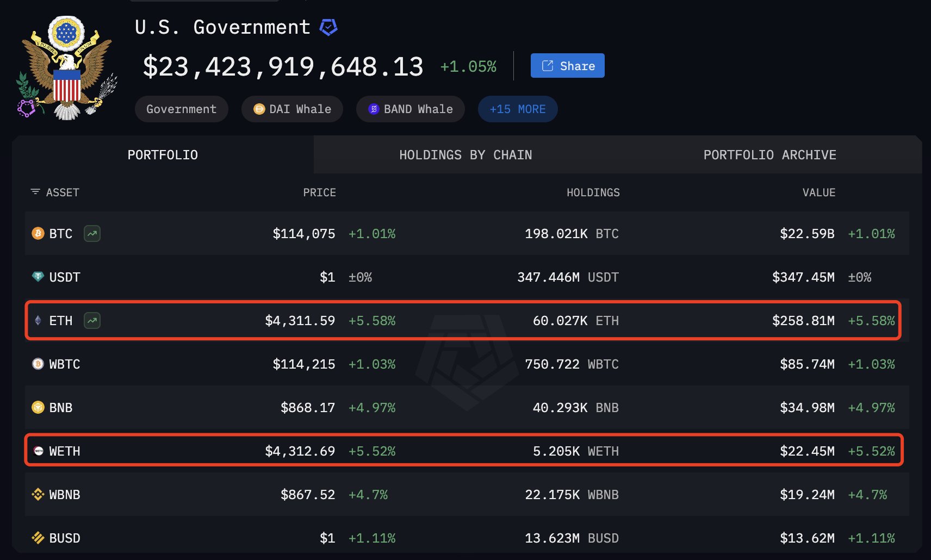Viewport: 931px width, 560px height.
Task: Click the BNB token icon
Action: pyautogui.click(x=37, y=407)
